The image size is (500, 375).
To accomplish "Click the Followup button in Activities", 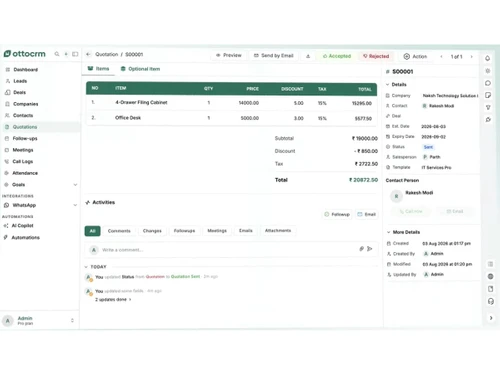I will [337, 214].
